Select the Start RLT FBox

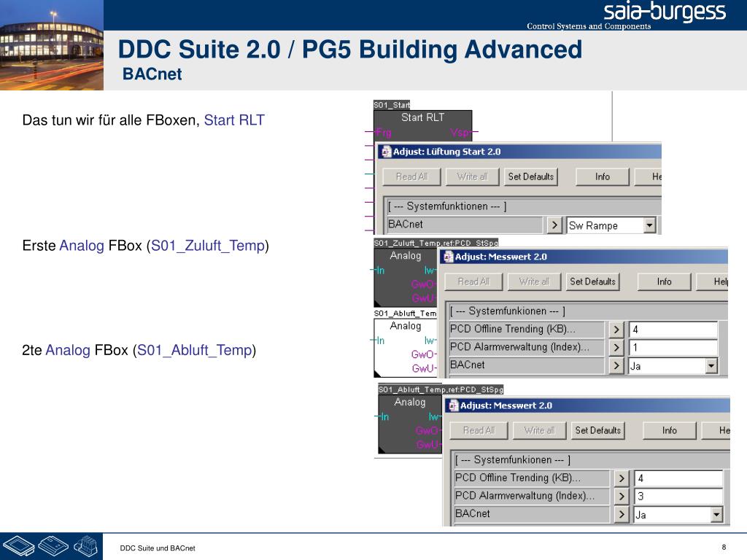[422, 125]
